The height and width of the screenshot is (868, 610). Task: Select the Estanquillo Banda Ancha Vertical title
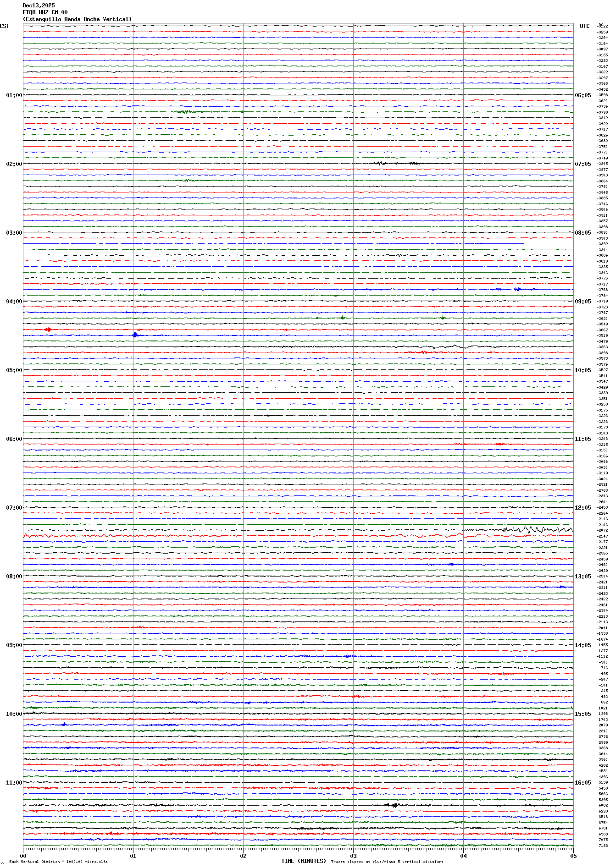(x=77, y=19)
